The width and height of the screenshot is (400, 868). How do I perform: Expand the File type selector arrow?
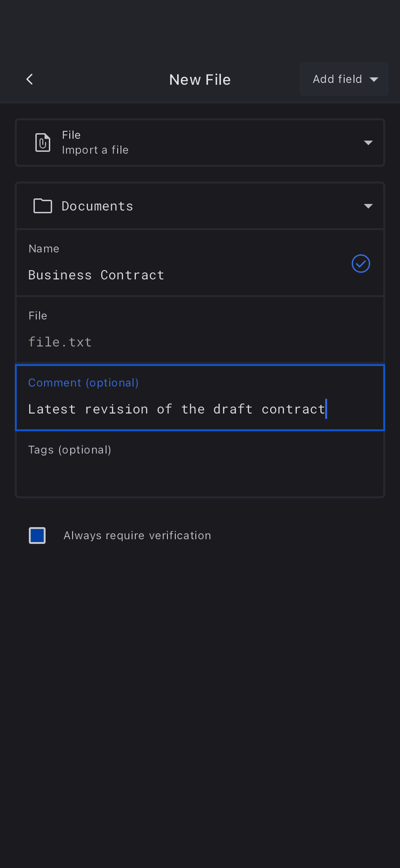[368, 142]
